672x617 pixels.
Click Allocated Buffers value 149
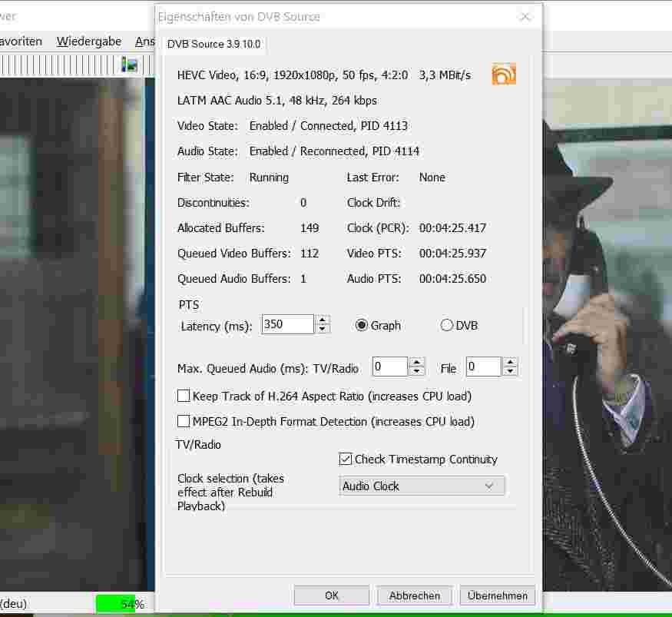pos(310,228)
